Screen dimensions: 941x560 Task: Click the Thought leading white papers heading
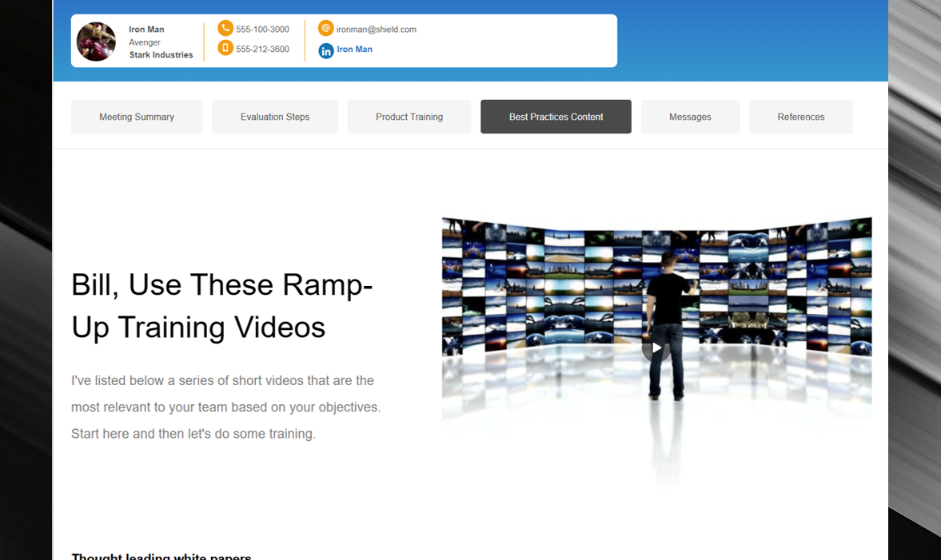161,556
